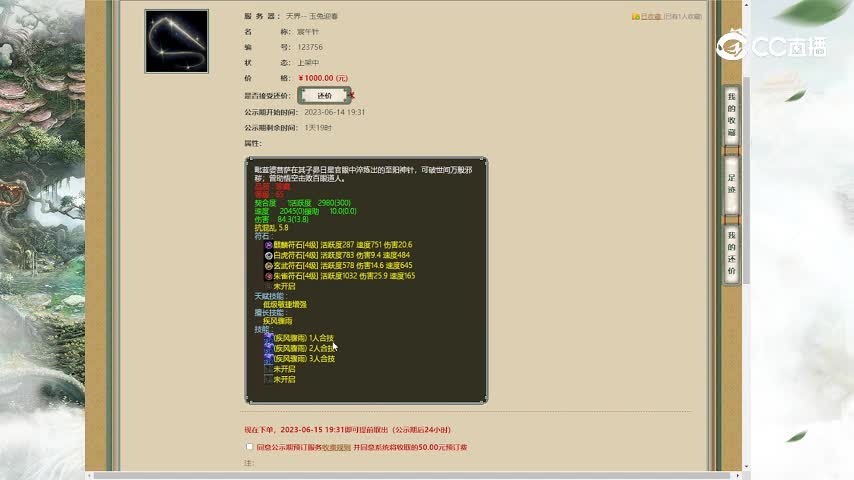Click the item thumbnail image
Viewport: 854px width, 480px height.
point(176,41)
